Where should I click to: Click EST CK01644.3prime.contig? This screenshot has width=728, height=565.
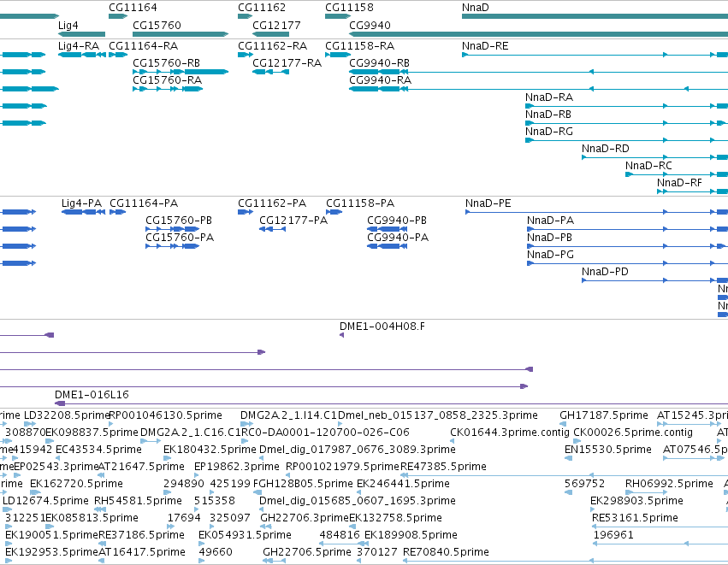tap(510, 433)
